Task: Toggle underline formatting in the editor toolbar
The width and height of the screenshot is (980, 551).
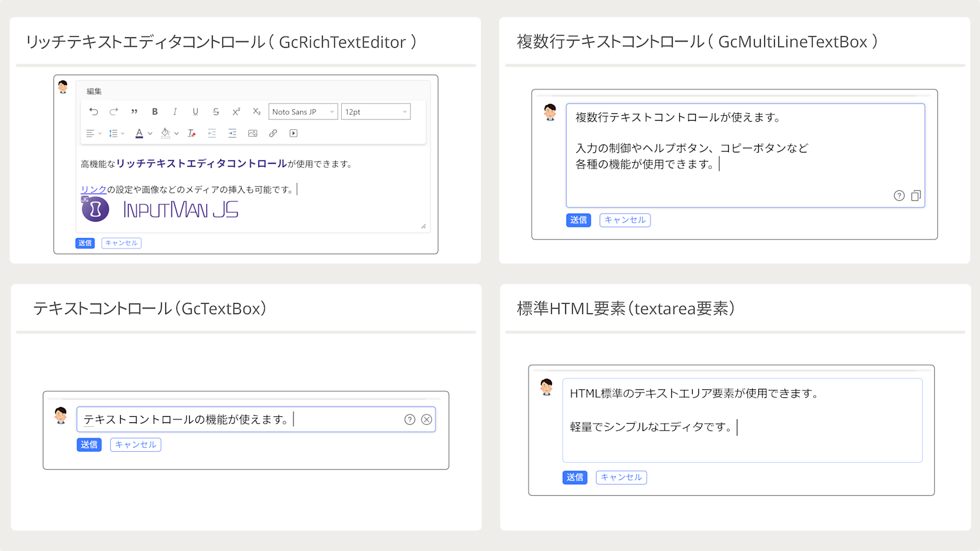Action: 195,111
